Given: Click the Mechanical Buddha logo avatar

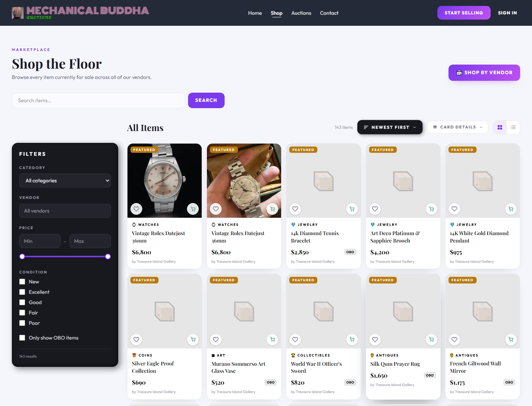Looking at the screenshot, I should 18,13.
